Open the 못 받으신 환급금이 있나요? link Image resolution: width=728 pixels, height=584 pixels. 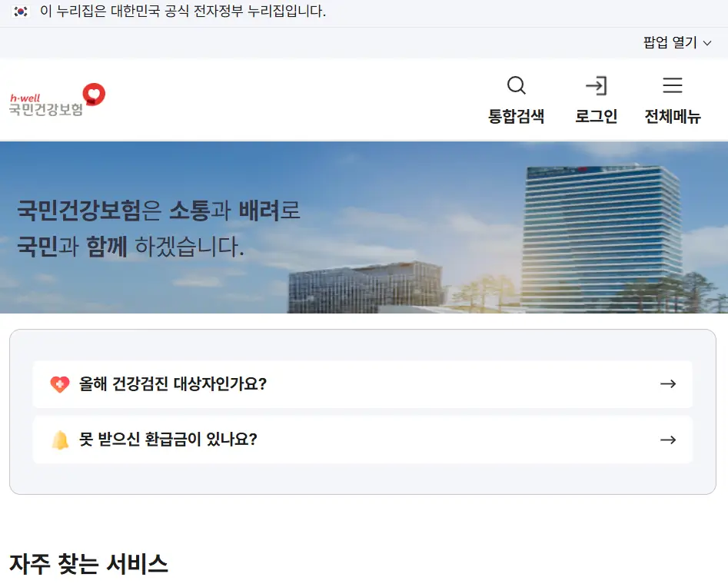click(x=362, y=440)
